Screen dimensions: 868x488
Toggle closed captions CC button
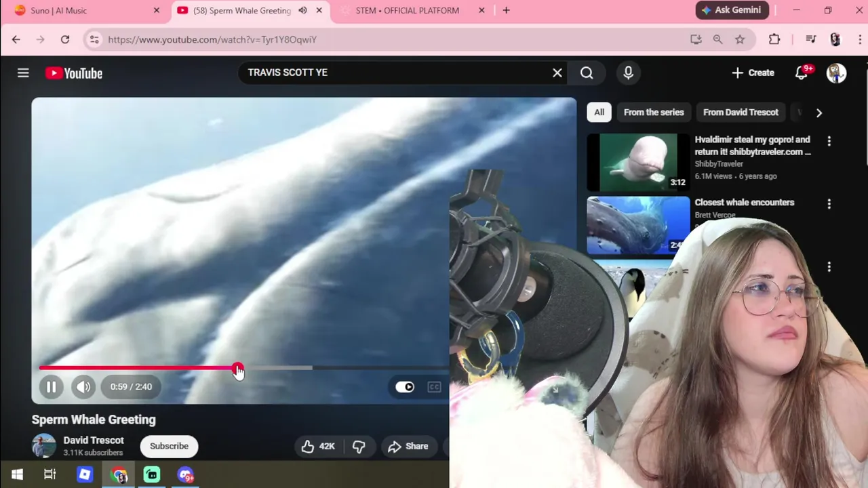(x=435, y=386)
